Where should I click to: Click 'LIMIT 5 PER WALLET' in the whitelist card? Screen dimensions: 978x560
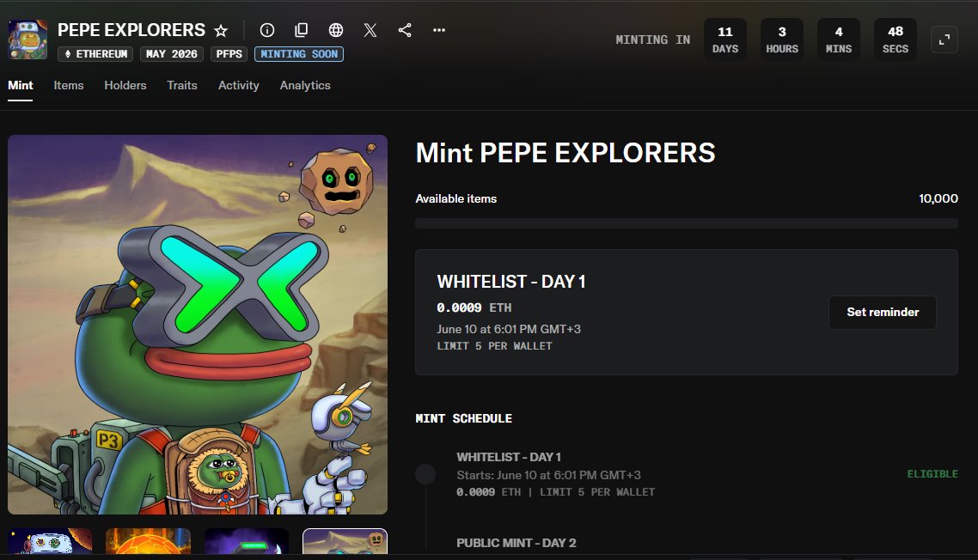coord(495,346)
